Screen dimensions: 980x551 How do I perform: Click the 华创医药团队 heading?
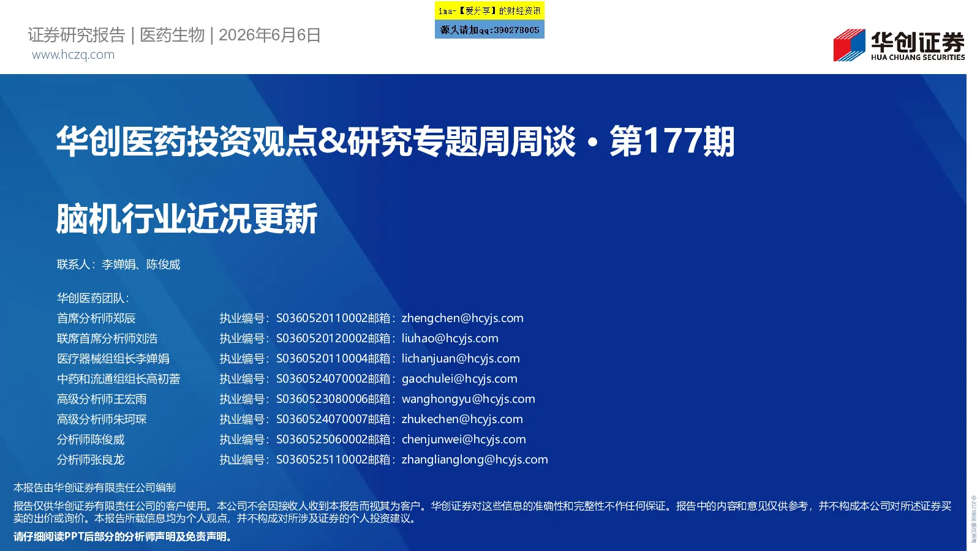[x=92, y=298]
